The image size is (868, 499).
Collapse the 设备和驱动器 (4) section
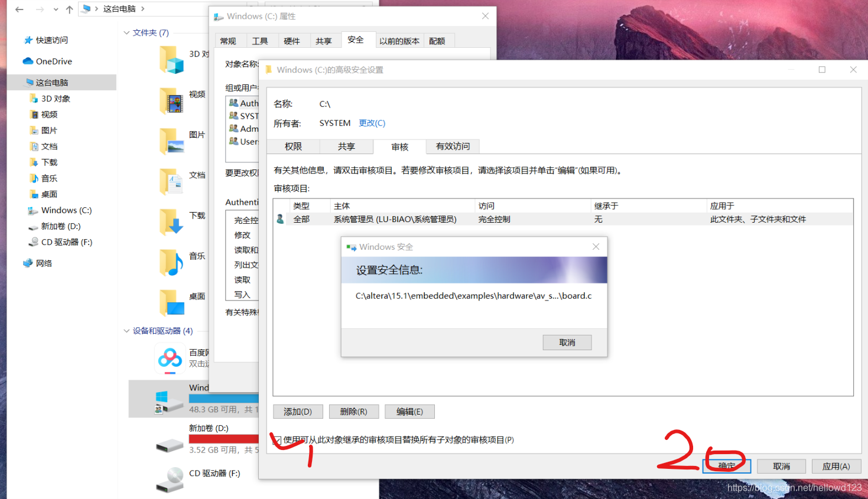126,331
